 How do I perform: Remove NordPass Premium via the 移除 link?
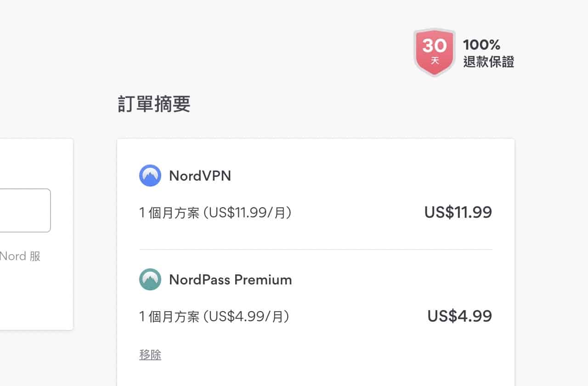point(150,355)
